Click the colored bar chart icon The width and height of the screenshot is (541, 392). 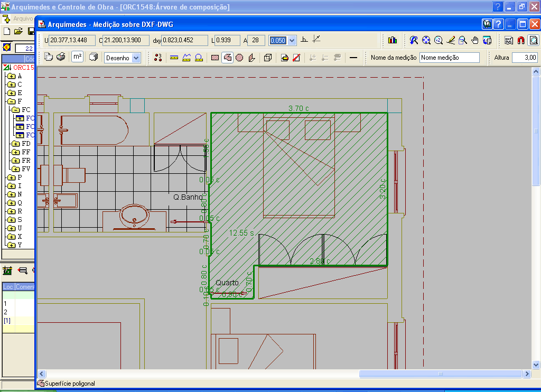(x=393, y=40)
